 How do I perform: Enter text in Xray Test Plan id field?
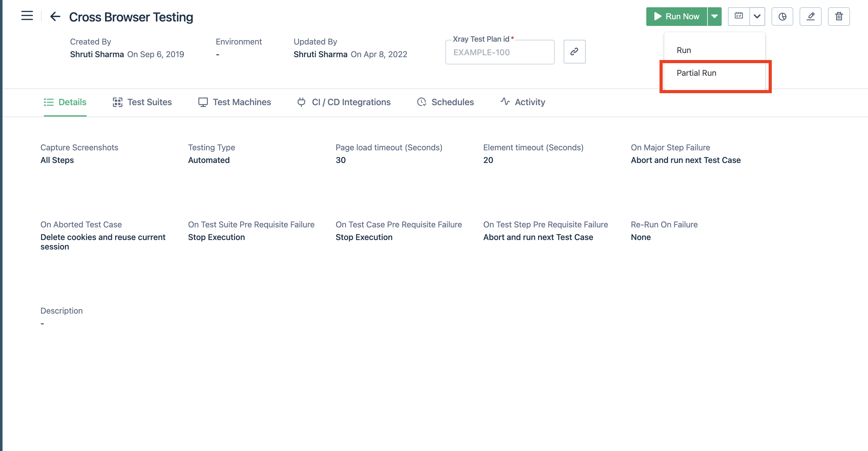[x=500, y=52]
